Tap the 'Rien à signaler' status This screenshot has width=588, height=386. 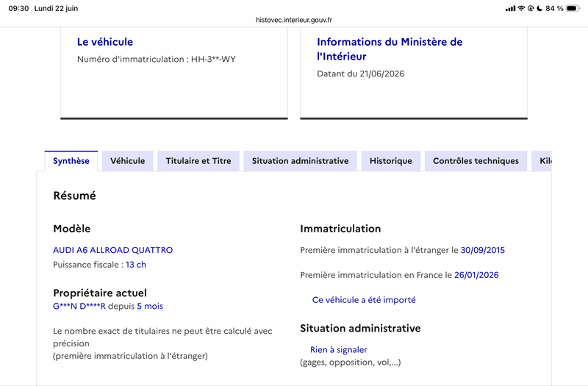tap(339, 350)
